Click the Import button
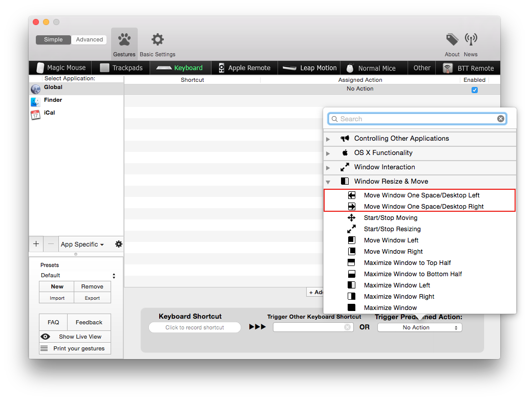Screen dimensions: 532x400 tap(57, 298)
